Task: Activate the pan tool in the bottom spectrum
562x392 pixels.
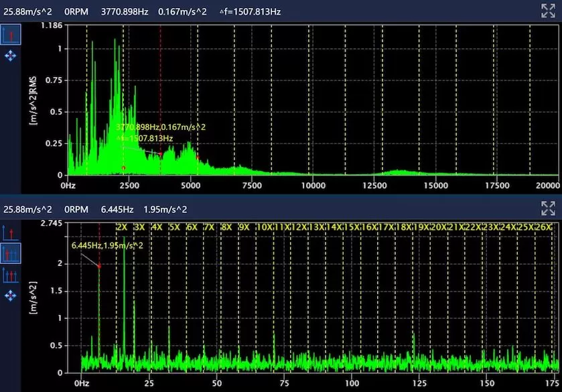Action: click(x=11, y=295)
